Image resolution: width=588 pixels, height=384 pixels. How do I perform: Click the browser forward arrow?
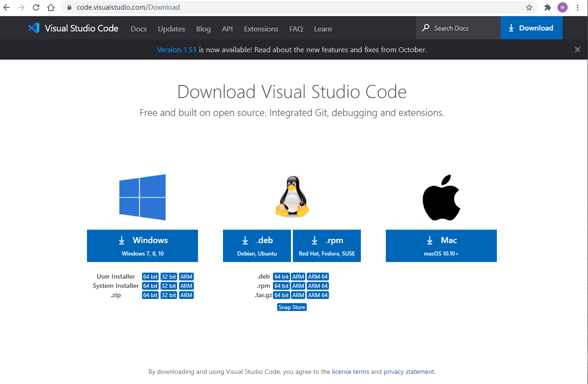pyautogui.click(x=21, y=7)
